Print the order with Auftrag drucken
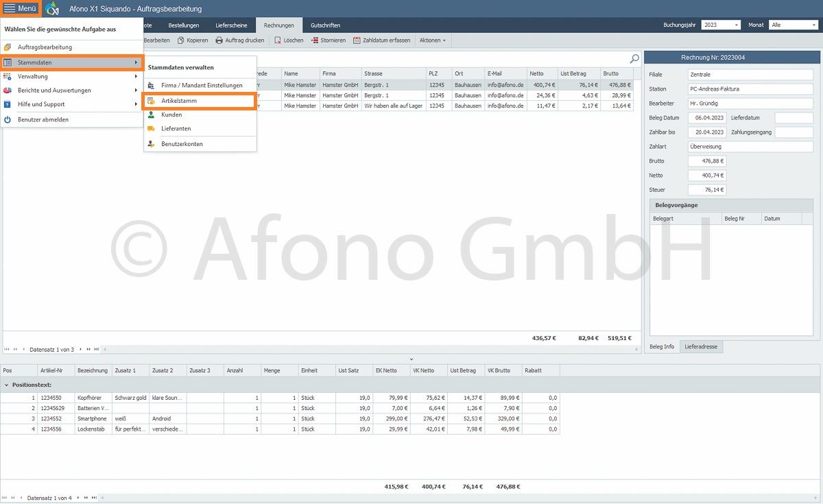 pyautogui.click(x=240, y=40)
